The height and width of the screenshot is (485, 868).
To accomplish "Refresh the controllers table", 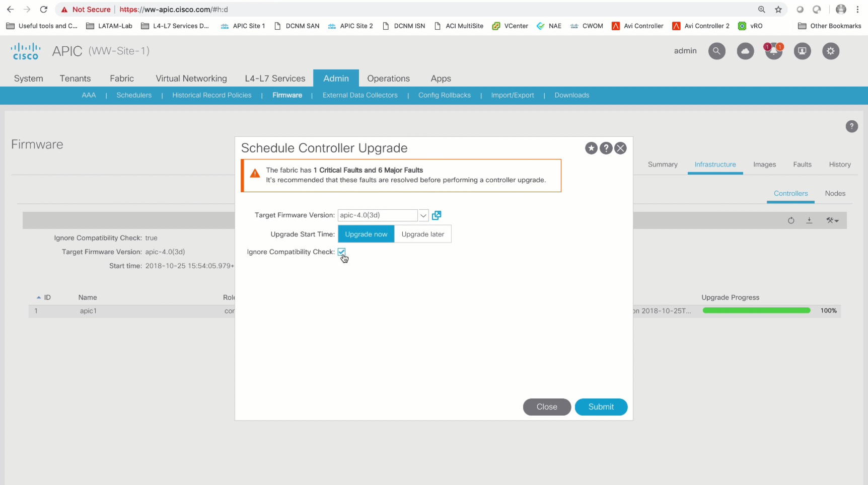I will tap(791, 220).
